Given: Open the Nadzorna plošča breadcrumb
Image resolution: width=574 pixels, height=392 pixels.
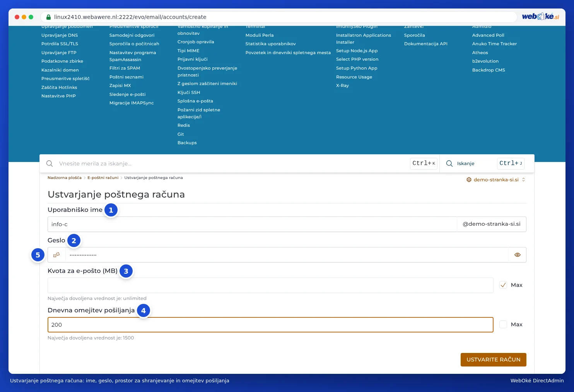Looking at the screenshot, I should 65,178.
